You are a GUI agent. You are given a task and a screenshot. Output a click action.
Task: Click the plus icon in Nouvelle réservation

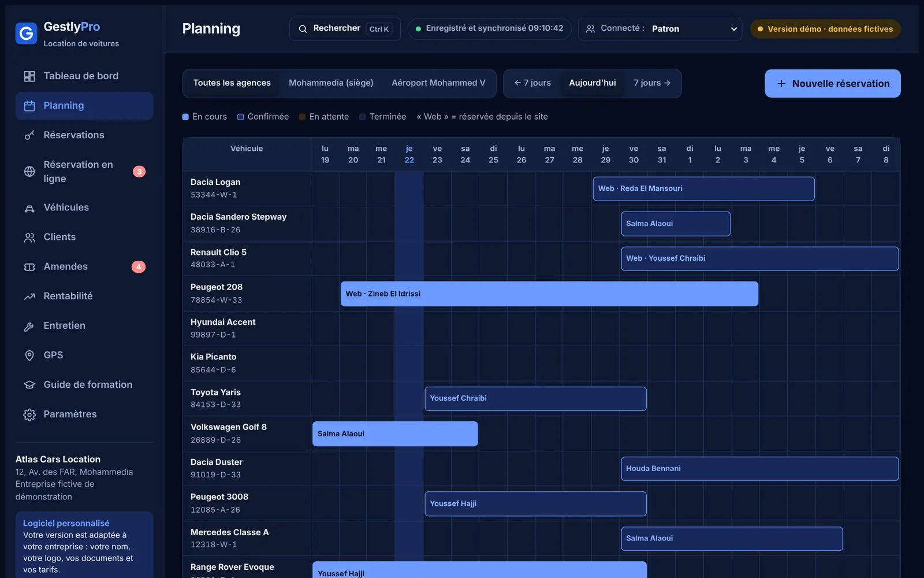[x=781, y=84]
